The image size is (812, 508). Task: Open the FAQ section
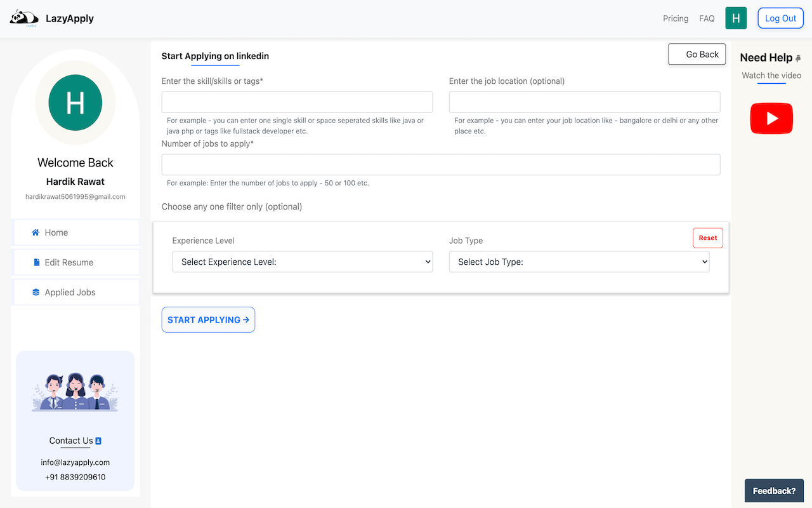[x=706, y=18]
